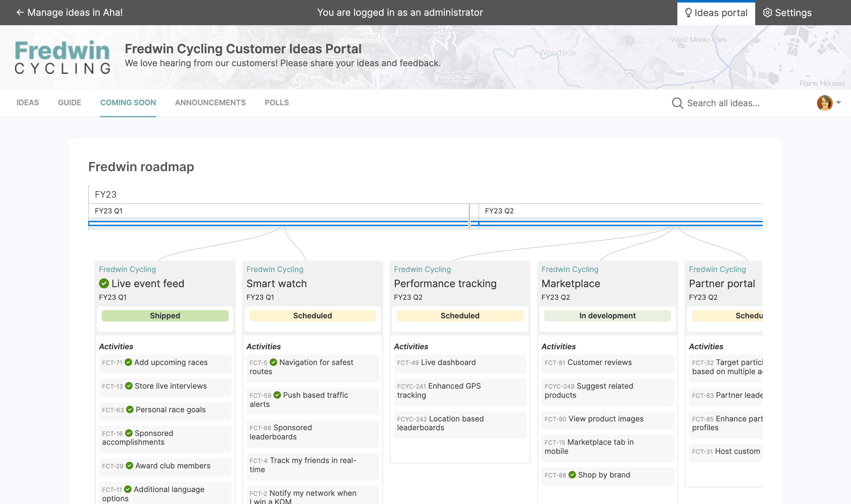Click the checkmark icon on FCT-88 Shop by brand

tap(573, 475)
